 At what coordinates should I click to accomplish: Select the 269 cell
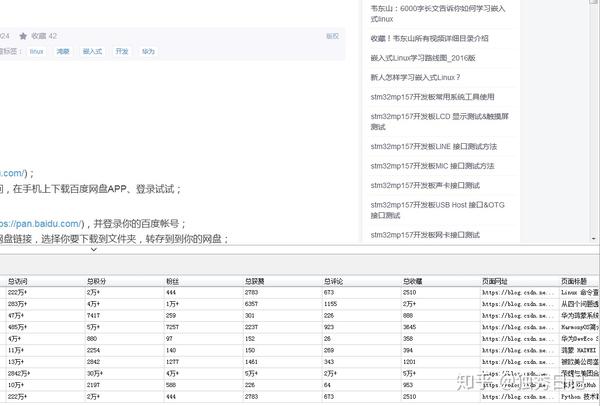(x=362, y=350)
